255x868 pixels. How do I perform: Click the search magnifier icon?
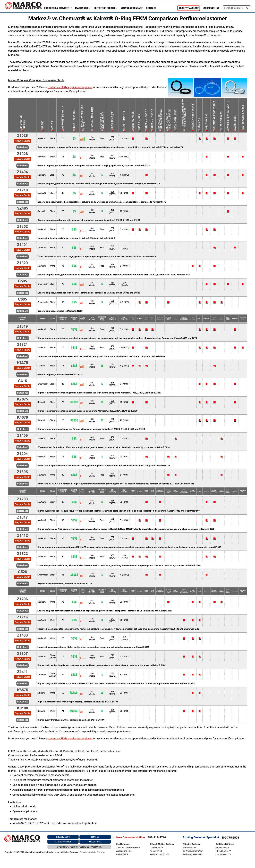[247, 8]
